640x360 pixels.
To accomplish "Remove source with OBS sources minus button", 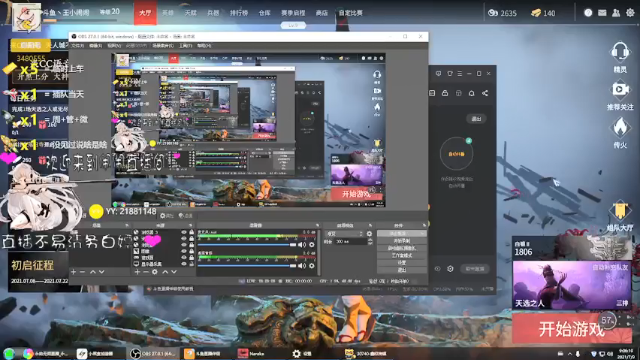I will coord(145,271).
